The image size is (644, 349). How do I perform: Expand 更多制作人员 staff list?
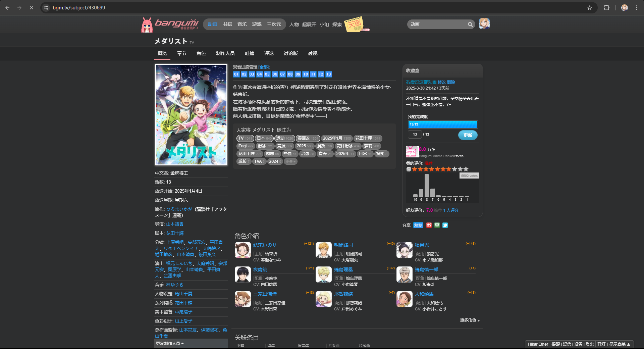[191, 343]
